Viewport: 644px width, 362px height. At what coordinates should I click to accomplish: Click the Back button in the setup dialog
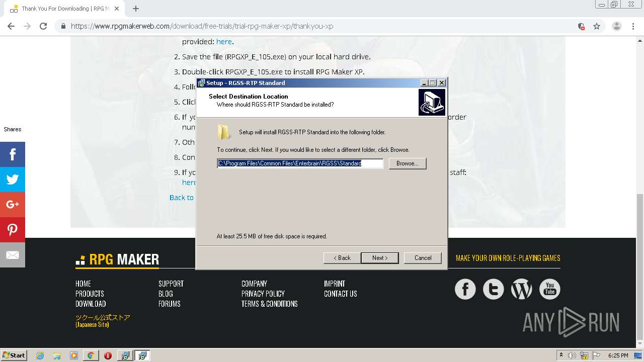click(x=342, y=258)
